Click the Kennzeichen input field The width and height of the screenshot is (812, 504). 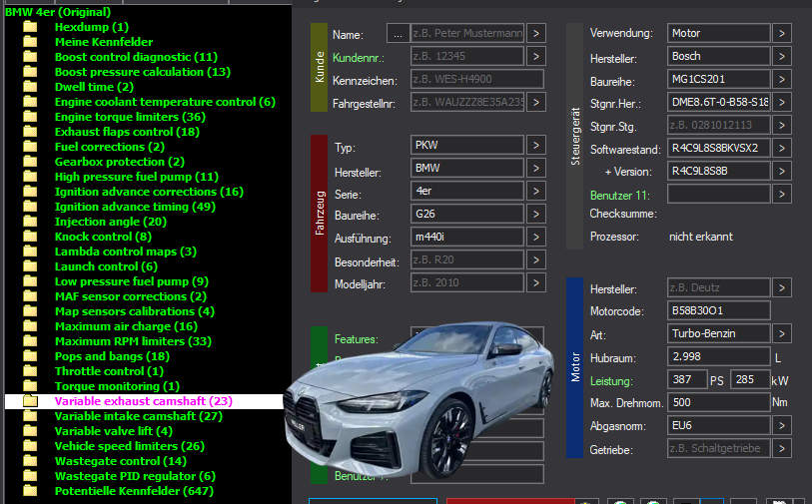(x=477, y=79)
